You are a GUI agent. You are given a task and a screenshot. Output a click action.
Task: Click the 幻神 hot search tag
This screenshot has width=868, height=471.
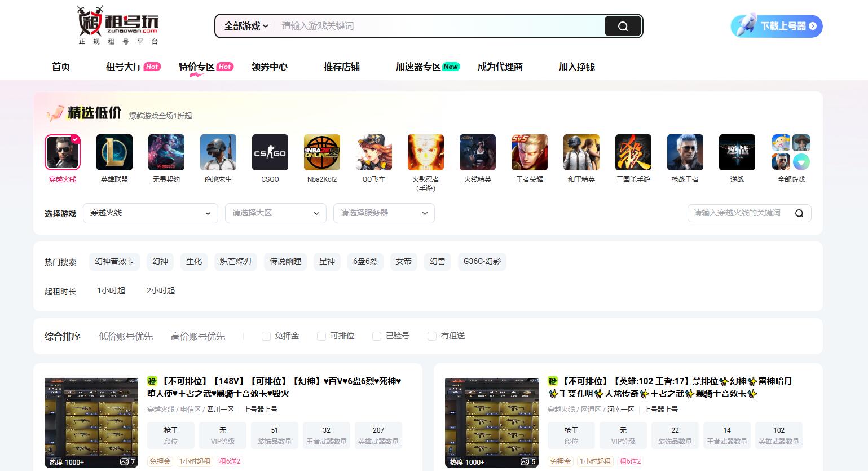click(160, 262)
